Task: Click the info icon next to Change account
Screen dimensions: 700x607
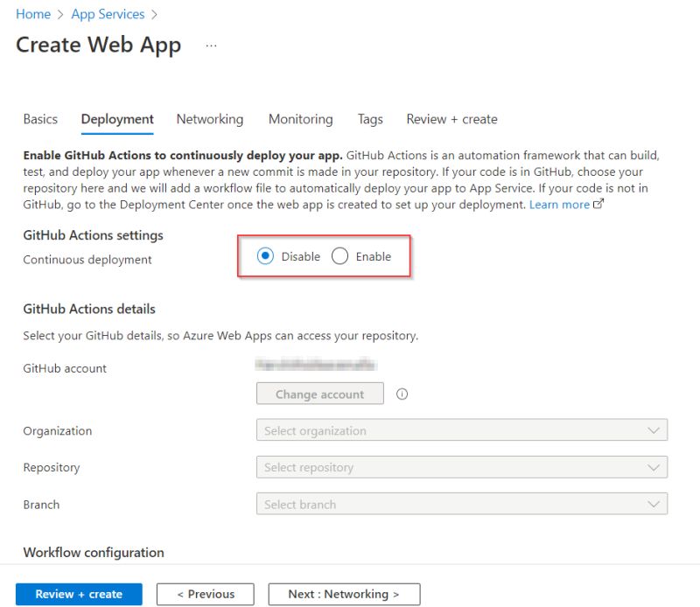Action: click(x=402, y=394)
